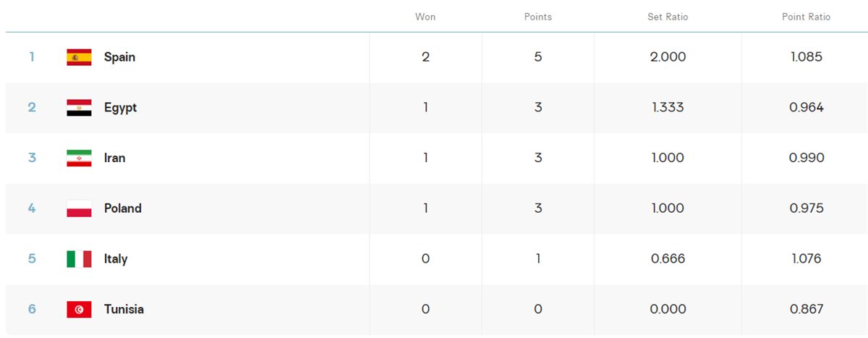Select the Tunisia team name
Screen dimensions: 868x338
pos(124,309)
